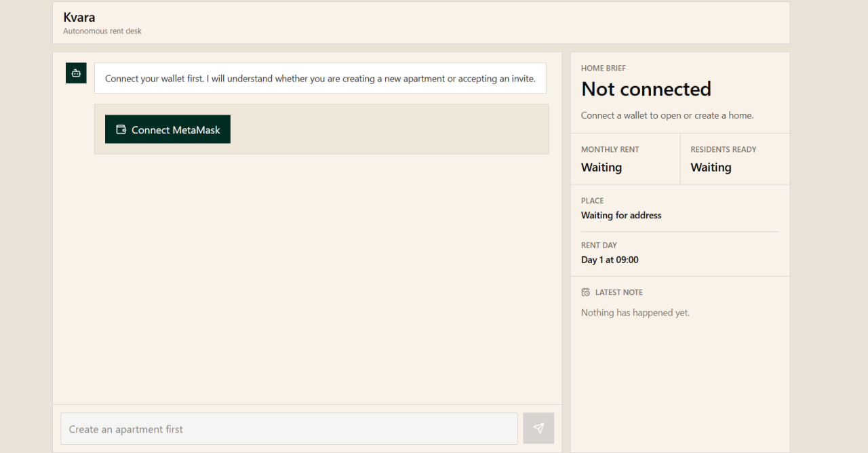The image size is (868, 453).
Task: Click 'Nothing has happened yet.' note
Action: click(635, 313)
